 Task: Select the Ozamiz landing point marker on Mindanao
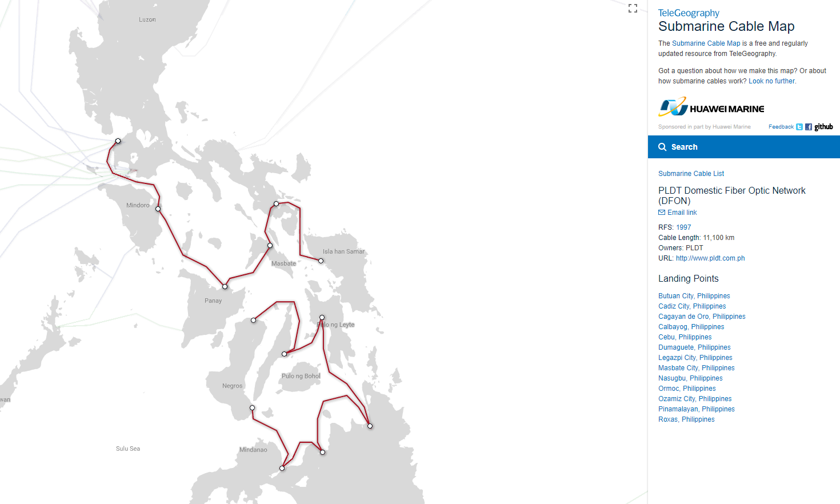tap(282, 468)
